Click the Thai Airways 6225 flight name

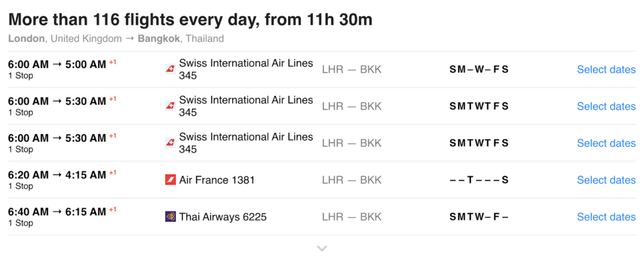[x=223, y=217]
